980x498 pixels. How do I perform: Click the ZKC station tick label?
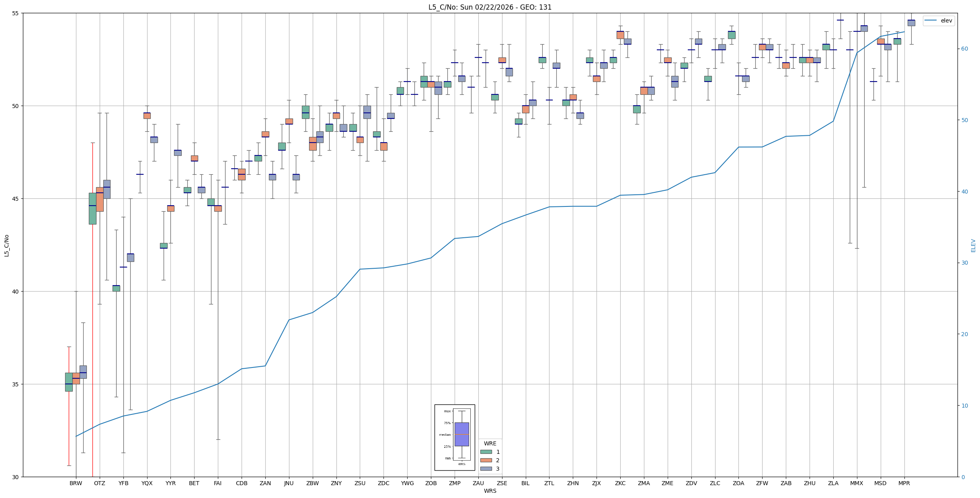point(620,483)
